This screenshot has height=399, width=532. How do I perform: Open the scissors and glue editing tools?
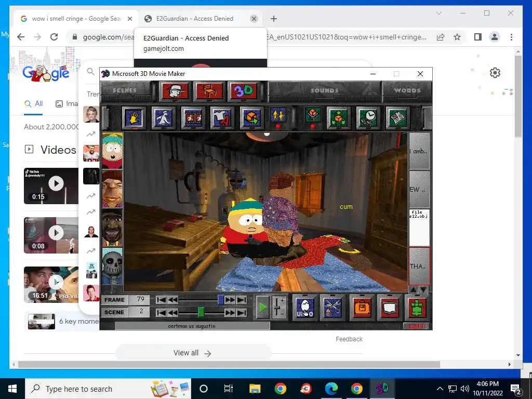tap(332, 308)
